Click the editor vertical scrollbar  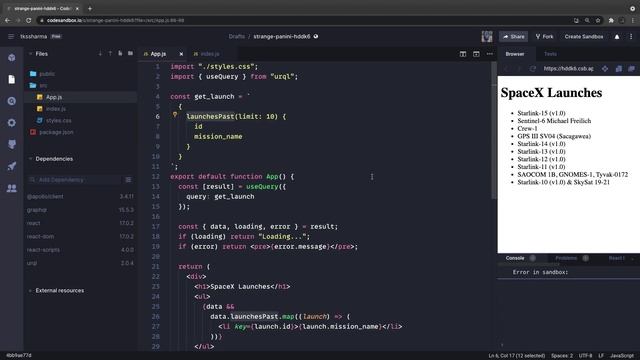coord(494,131)
